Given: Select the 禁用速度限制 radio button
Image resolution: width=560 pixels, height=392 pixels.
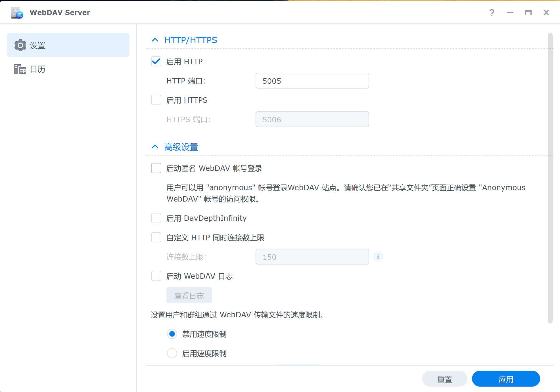Looking at the screenshot, I should point(172,334).
